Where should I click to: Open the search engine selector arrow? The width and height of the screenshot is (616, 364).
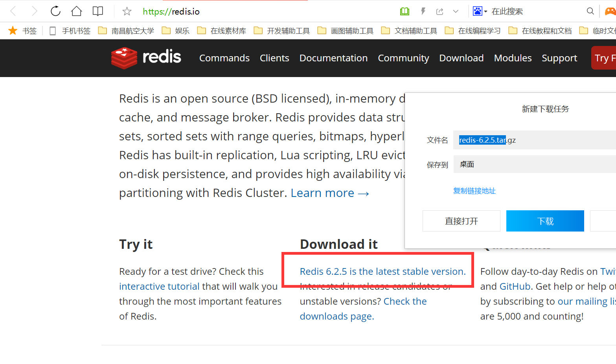tap(486, 11)
